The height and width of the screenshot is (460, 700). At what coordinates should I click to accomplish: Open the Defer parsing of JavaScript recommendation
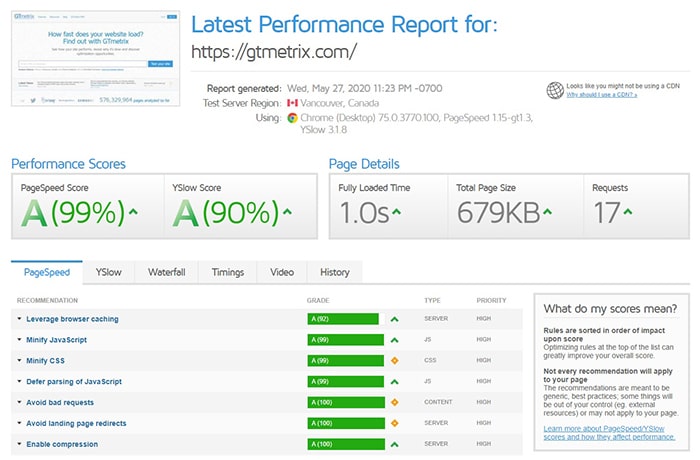[74, 382]
